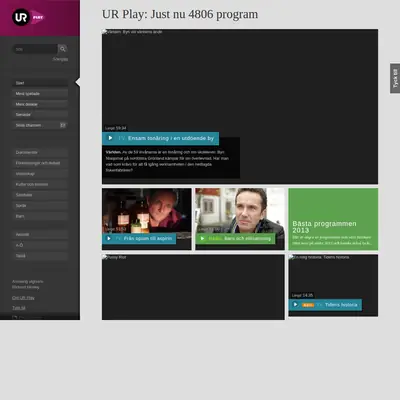Click the icon on the Sista chansen row
This screenshot has width=400, height=400.
(x=63, y=125)
